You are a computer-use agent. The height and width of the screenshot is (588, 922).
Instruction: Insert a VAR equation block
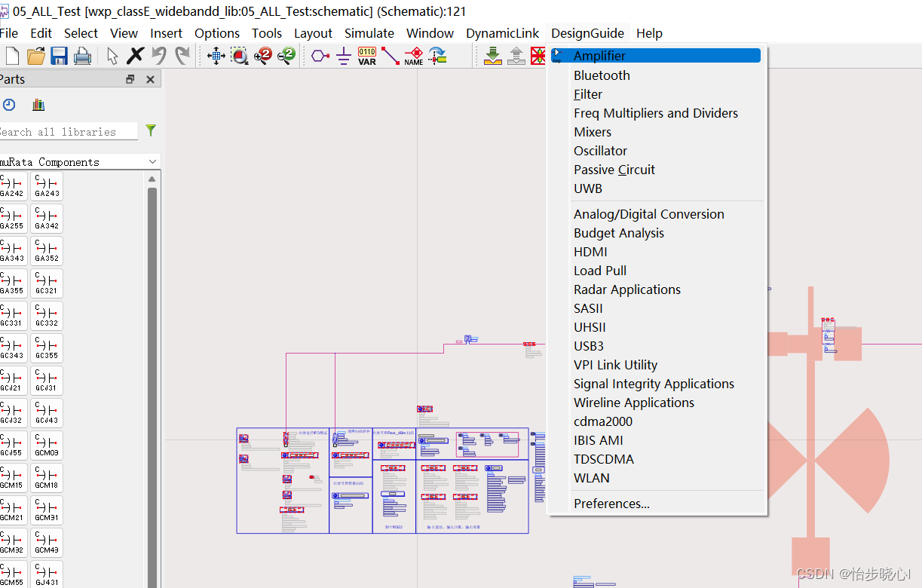367,56
